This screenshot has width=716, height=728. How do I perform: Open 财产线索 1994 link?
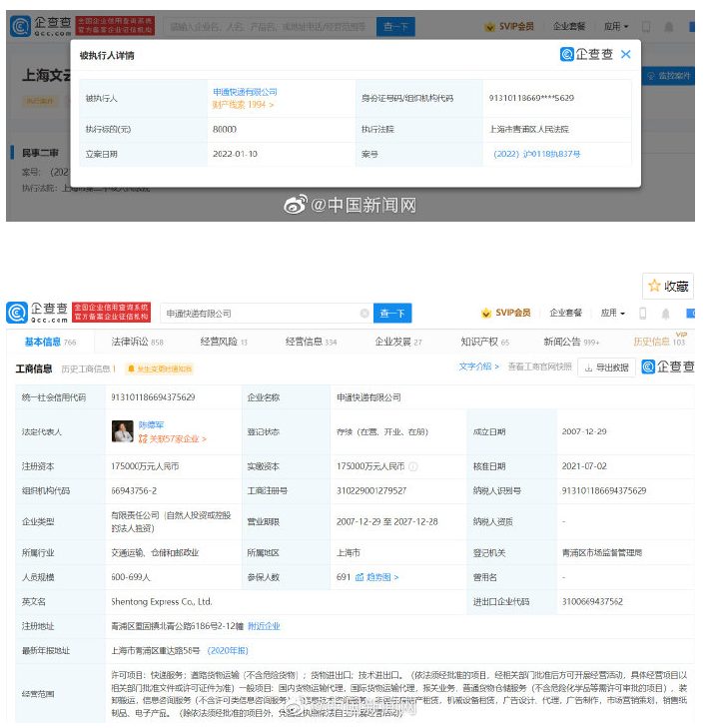point(243,105)
